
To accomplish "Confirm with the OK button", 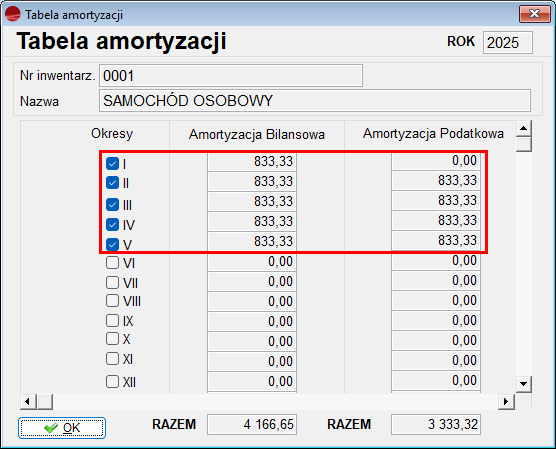I will (62, 428).
